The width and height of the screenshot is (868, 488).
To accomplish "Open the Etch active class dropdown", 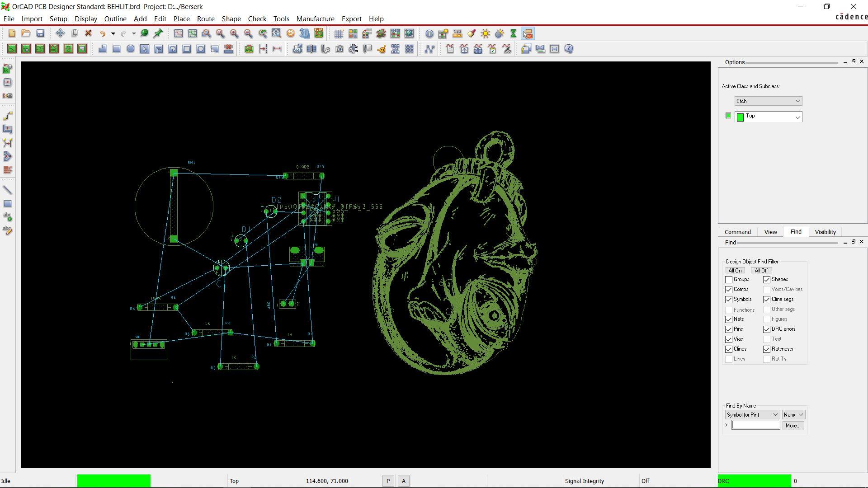I will pyautogui.click(x=768, y=101).
